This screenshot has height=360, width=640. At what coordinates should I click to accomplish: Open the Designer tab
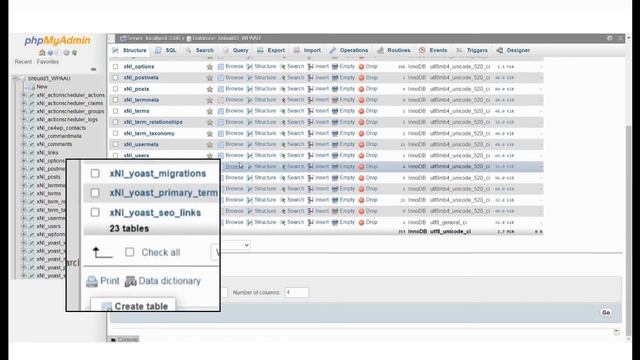513,50
